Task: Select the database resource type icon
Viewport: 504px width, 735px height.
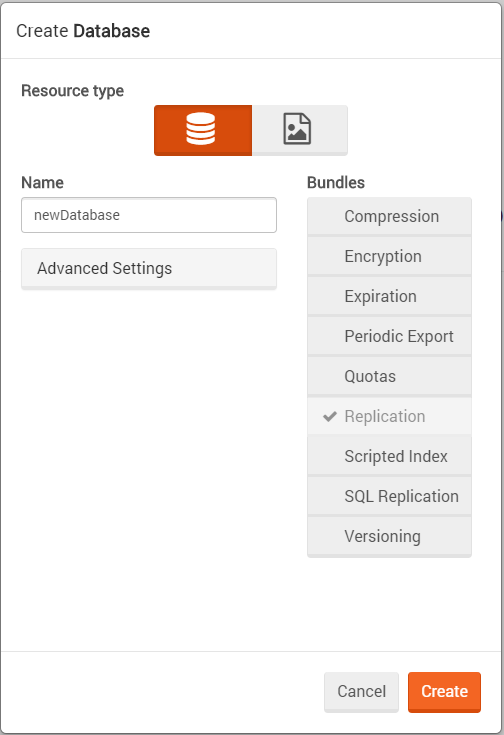Action: tap(203, 130)
